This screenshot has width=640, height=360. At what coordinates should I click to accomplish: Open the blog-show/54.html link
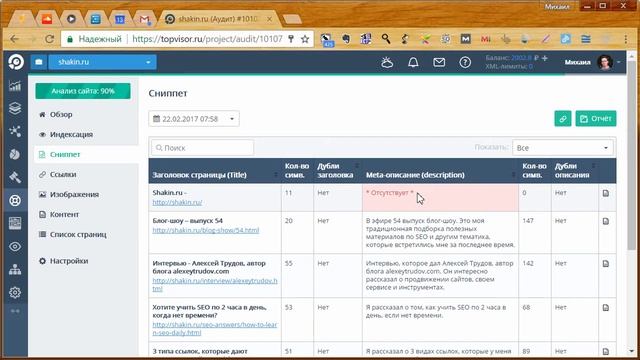coord(206,230)
